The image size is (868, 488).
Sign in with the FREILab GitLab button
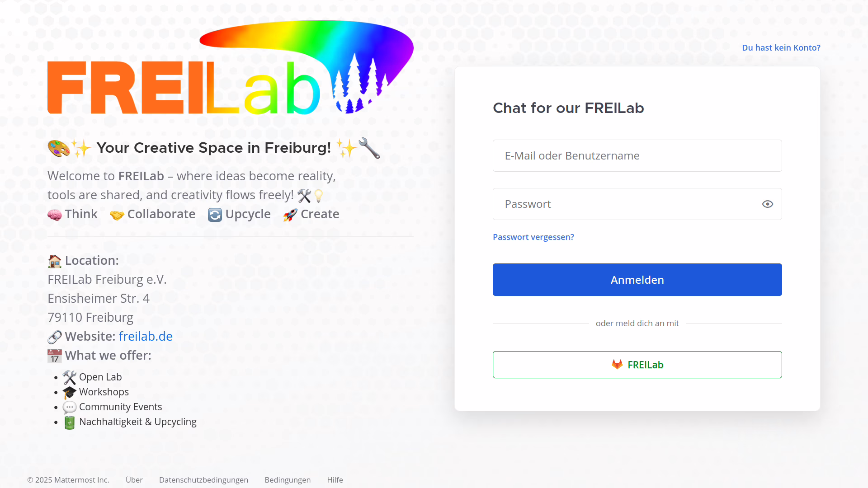pyautogui.click(x=637, y=365)
